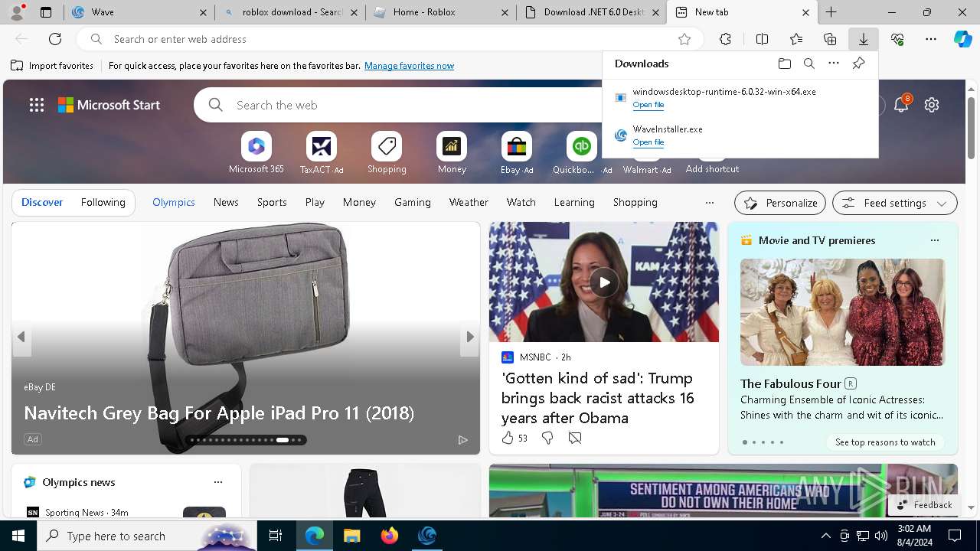The image size is (980, 551).
Task: Pin the Downloads panel
Action: (x=858, y=64)
